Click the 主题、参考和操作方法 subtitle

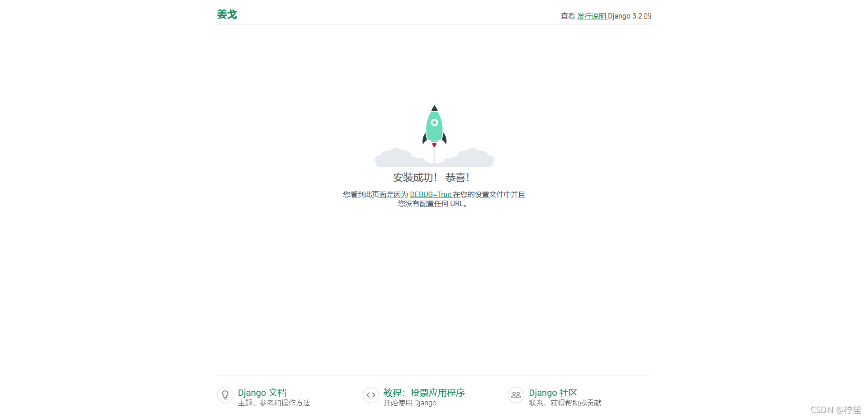[274, 403]
